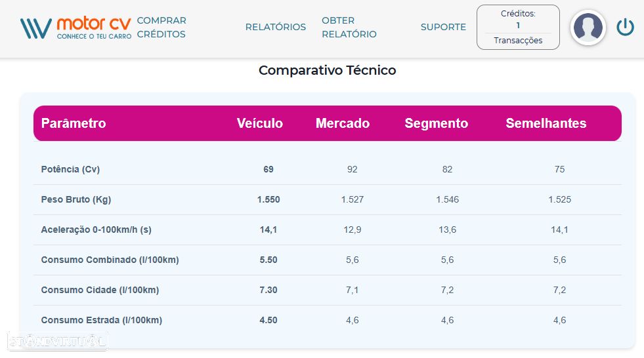Select the Consumo Cidade row label
Image resolution: width=644 pixels, height=358 pixels.
[x=100, y=290]
